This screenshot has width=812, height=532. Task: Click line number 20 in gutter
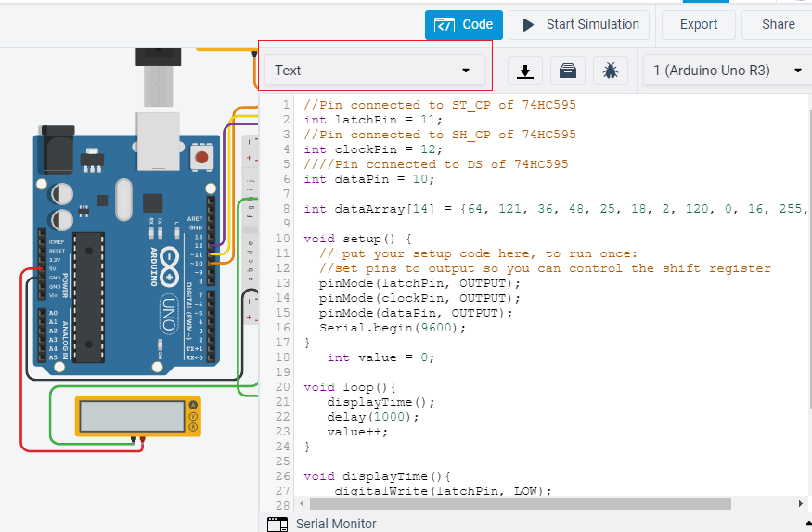[x=283, y=387]
